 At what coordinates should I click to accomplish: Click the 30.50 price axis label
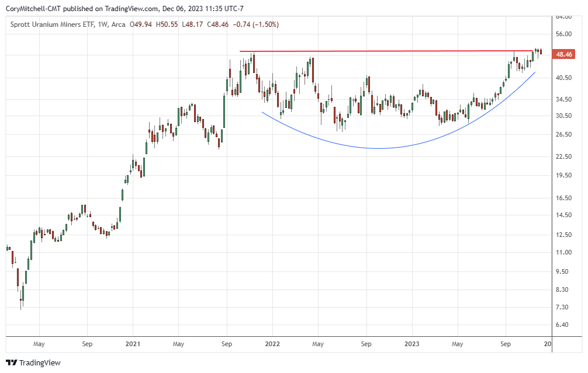click(x=563, y=116)
